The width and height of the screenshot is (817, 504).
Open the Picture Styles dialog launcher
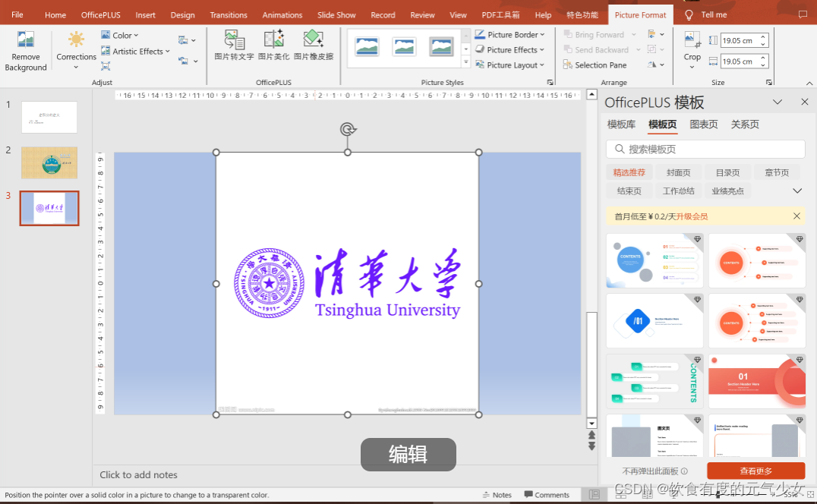(550, 82)
